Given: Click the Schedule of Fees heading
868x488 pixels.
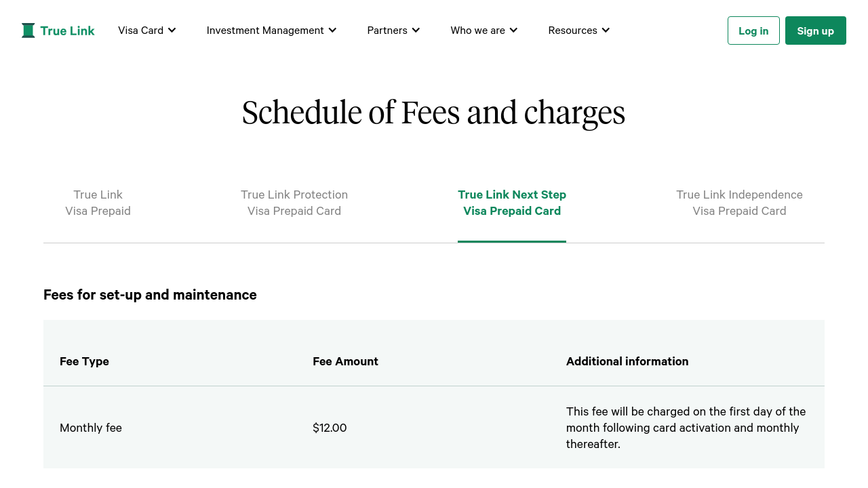Looking at the screenshot, I should click(433, 113).
